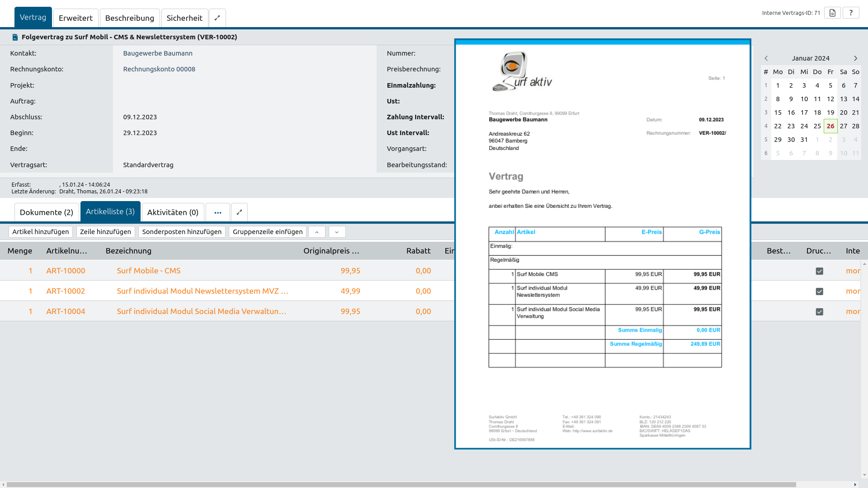Viewport: 868px width, 488px height.
Task: Move article row up with chevron
Action: pos(317,232)
